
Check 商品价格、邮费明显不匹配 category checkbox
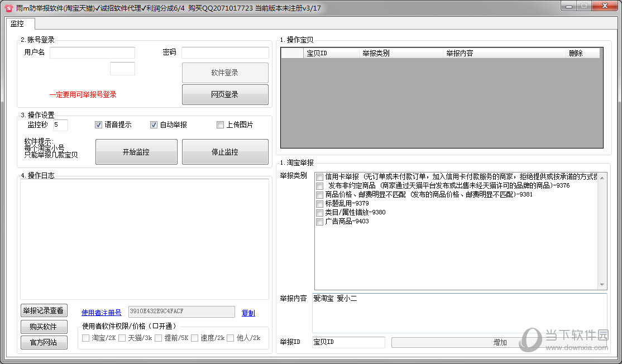[319, 195]
